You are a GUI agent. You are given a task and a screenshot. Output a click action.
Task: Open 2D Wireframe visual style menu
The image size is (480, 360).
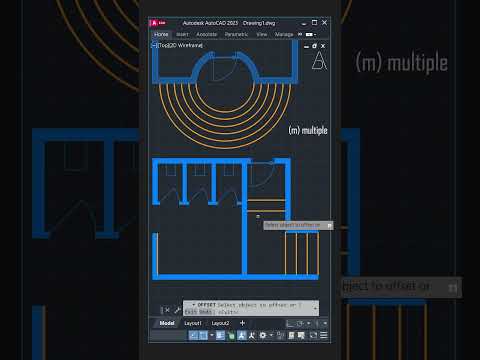[185, 45]
